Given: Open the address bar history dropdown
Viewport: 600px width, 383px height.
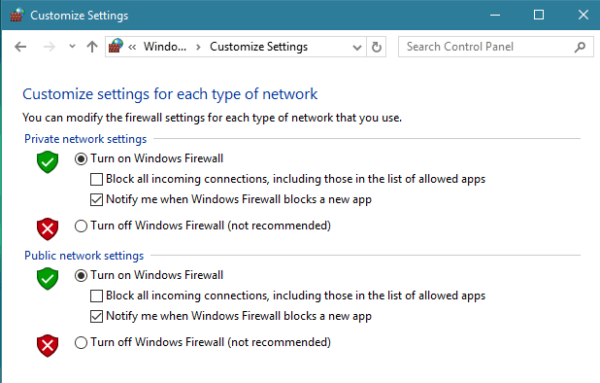Looking at the screenshot, I should click(x=357, y=47).
